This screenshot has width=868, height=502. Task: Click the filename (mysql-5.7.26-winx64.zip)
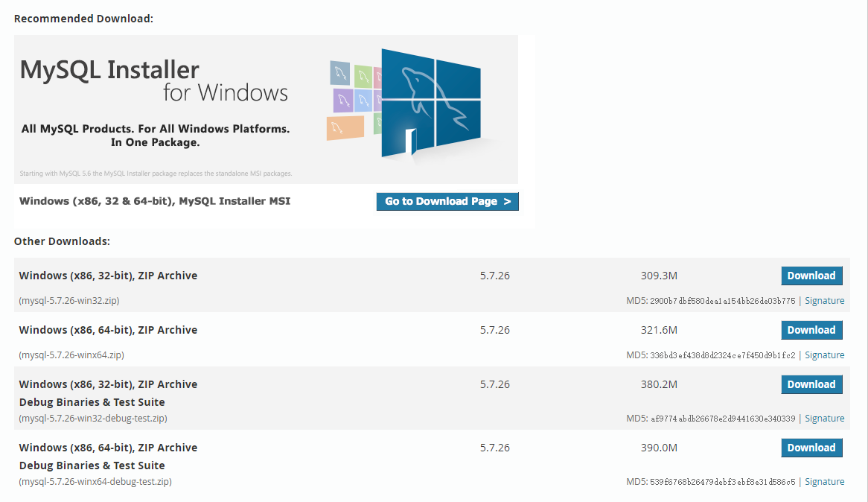tap(71, 355)
